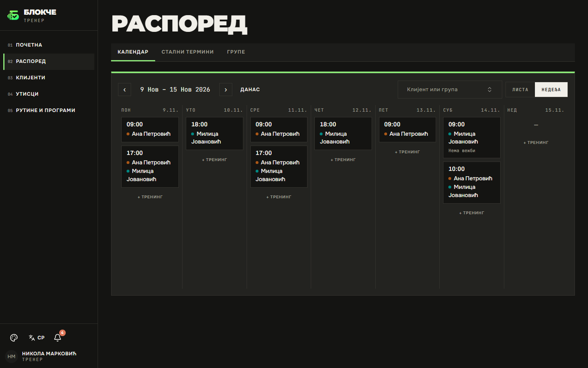This screenshot has width=588, height=368.
Task: Open Friday 09:00 Ана Петровић session
Action: pos(408,130)
